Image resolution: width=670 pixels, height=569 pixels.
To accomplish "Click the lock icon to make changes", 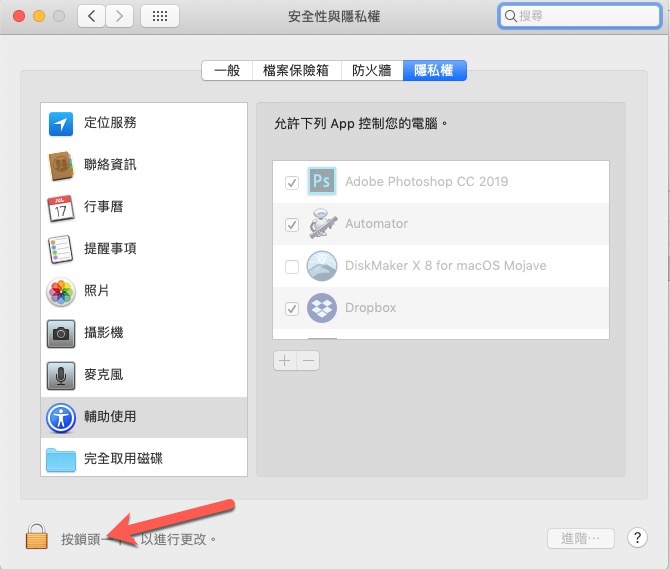I will 37,536.
